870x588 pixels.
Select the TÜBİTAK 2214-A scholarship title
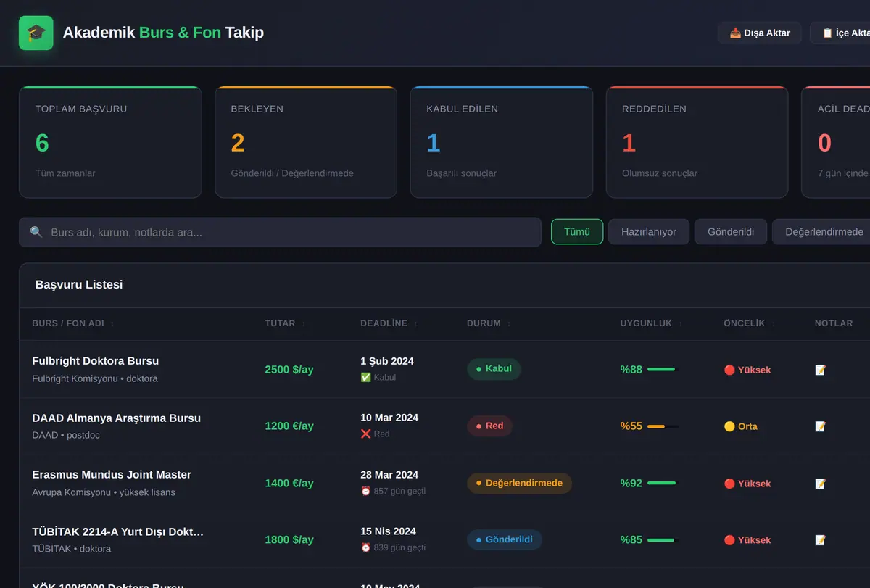118,531
